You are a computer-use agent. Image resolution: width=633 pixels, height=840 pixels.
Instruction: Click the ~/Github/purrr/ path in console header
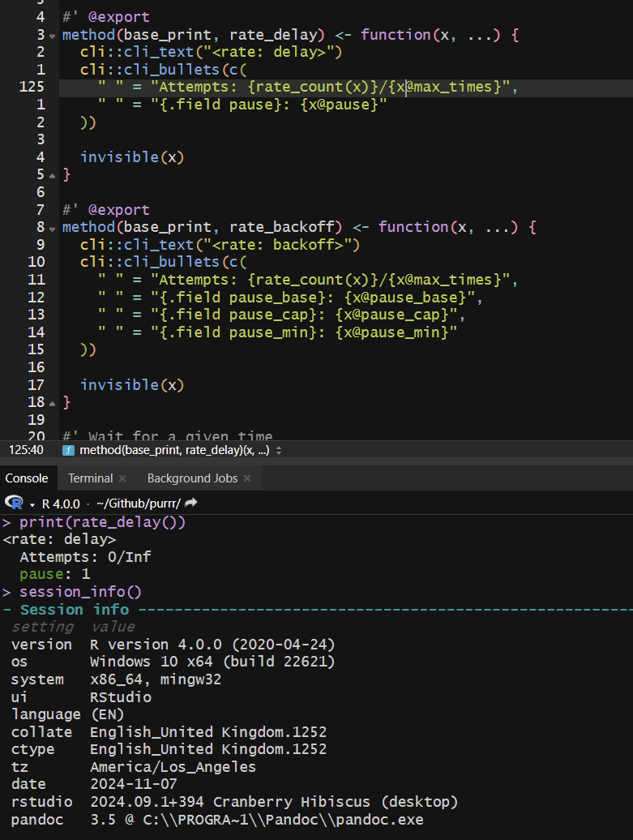pos(138,503)
